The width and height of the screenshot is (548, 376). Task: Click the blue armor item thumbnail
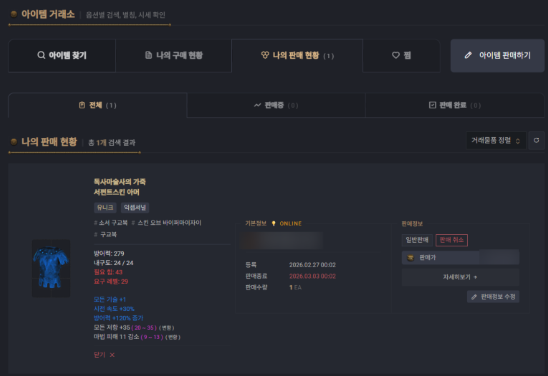(x=51, y=268)
